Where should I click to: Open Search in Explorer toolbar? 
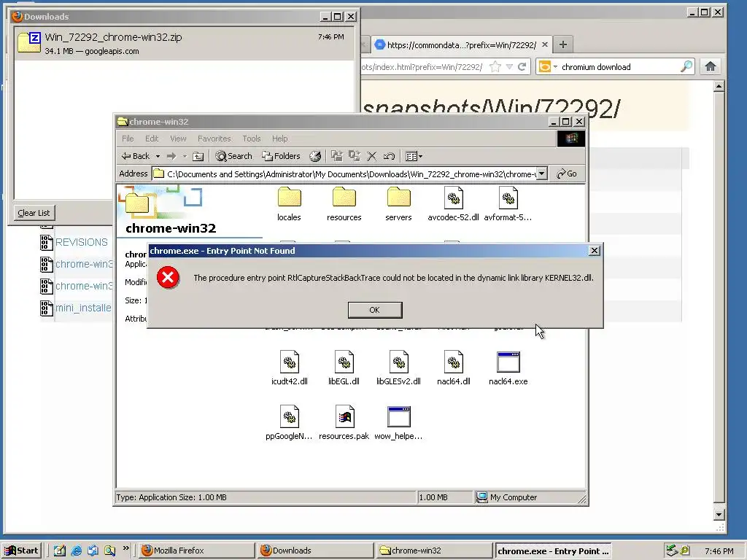(x=233, y=156)
